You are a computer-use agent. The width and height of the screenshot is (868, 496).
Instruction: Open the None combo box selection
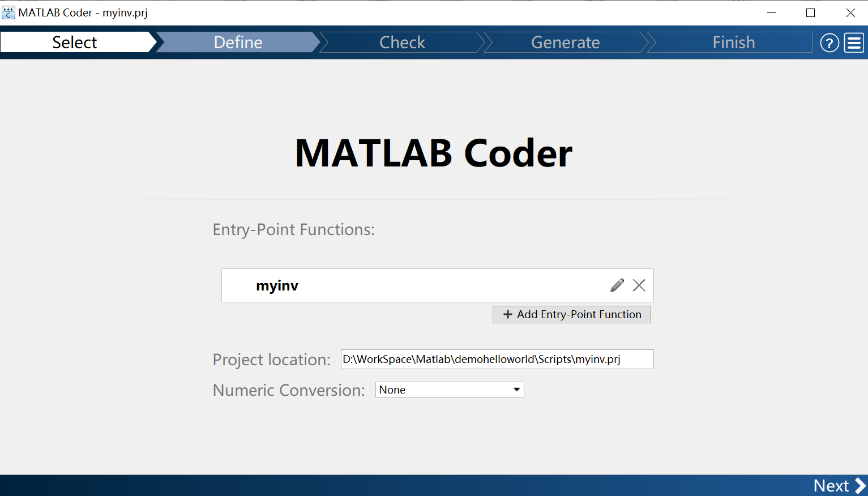pos(450,390)
